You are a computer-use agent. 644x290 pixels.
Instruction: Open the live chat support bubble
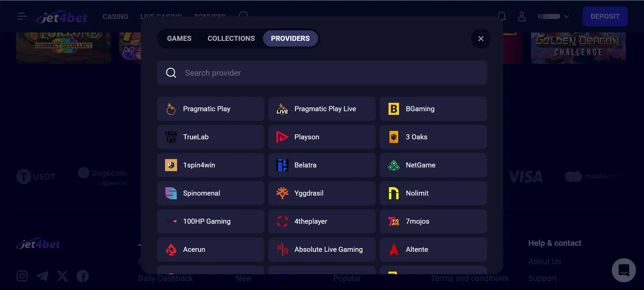tap(624, 270)
